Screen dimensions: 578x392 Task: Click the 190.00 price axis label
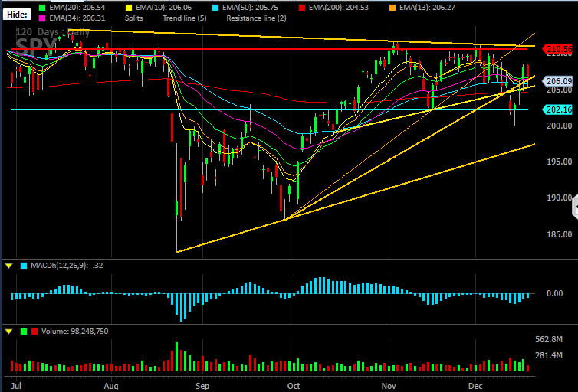[x=559, y=198]
